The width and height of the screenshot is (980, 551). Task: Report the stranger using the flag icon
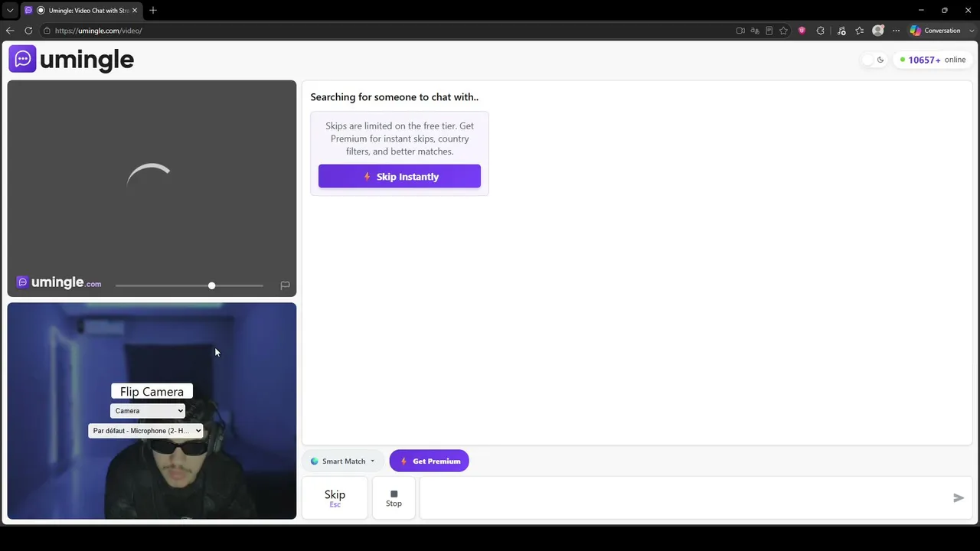285,285
